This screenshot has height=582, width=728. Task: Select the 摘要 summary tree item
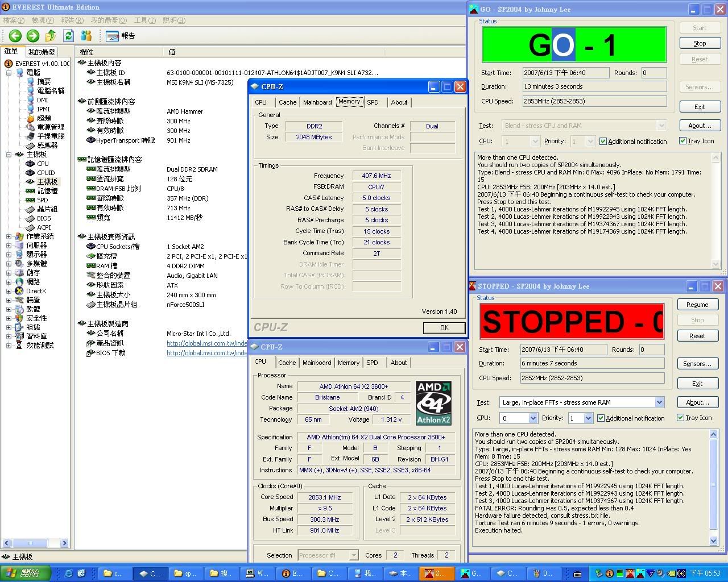[44, 82]
